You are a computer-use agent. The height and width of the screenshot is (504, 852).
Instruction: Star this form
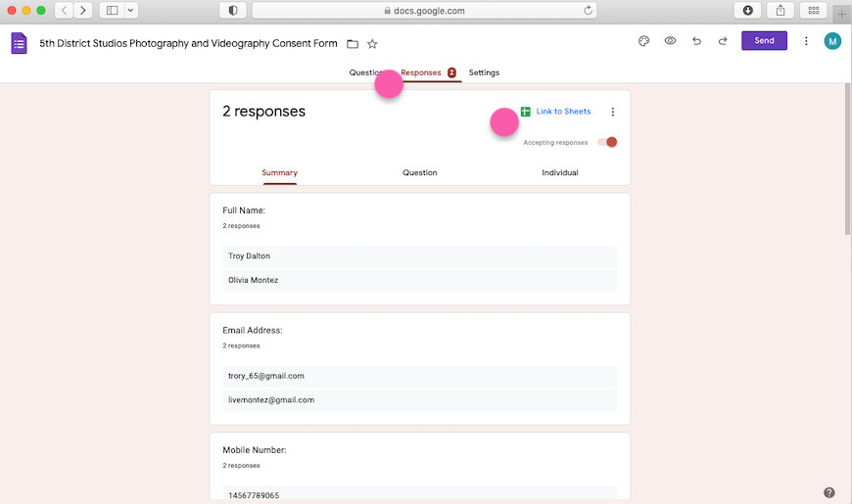coord(372,44)
